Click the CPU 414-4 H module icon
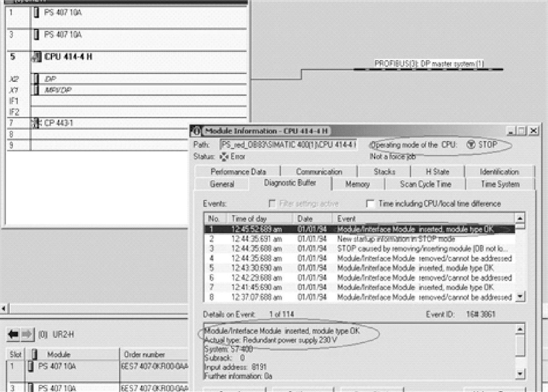This screenshot has width=548, height=392. pyautogui.click(x=37, y=57)
